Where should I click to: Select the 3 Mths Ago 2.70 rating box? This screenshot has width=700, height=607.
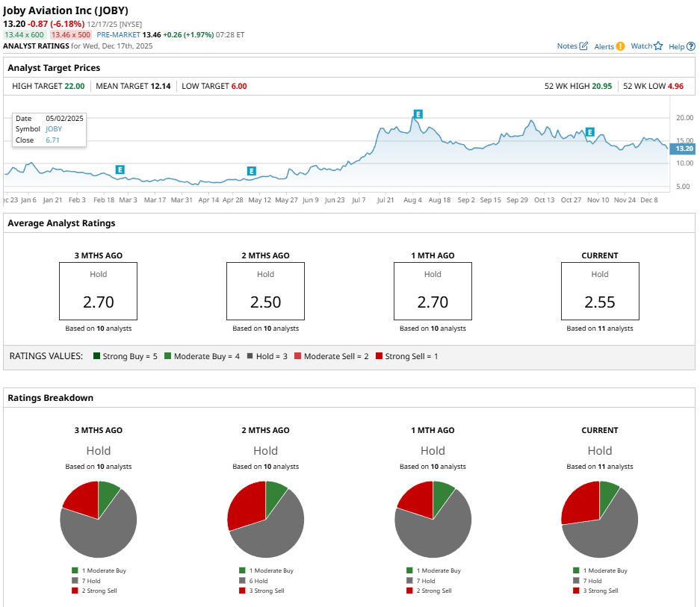[98, 291]
